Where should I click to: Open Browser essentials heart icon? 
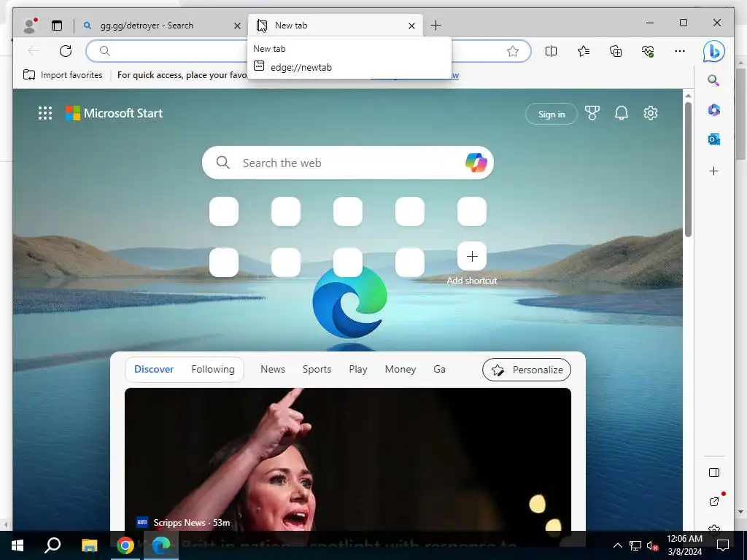648,51
